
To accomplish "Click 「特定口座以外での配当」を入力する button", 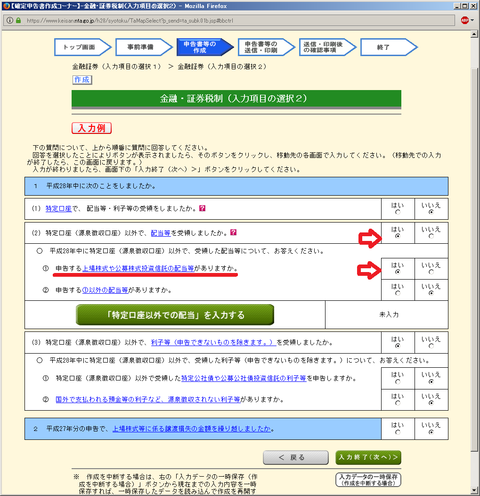I will click(175, 315).
